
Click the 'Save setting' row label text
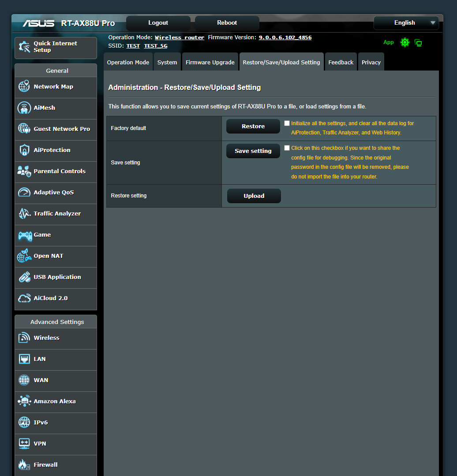pos(125,162)
